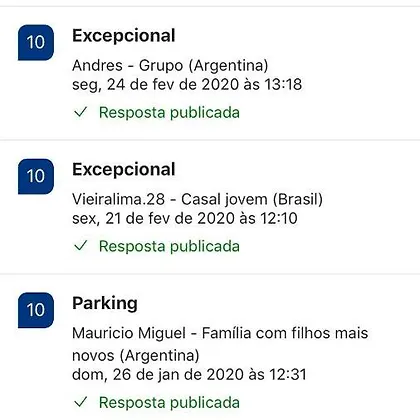Screen dimensions: 420x420
Task: View Resposta publicada for Vieiralima.28 review
Action: tap(169, 246)
